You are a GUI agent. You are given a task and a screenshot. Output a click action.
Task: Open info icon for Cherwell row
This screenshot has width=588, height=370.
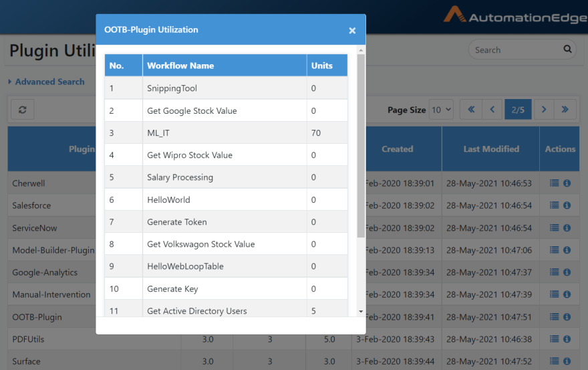[x=567, y=183]
